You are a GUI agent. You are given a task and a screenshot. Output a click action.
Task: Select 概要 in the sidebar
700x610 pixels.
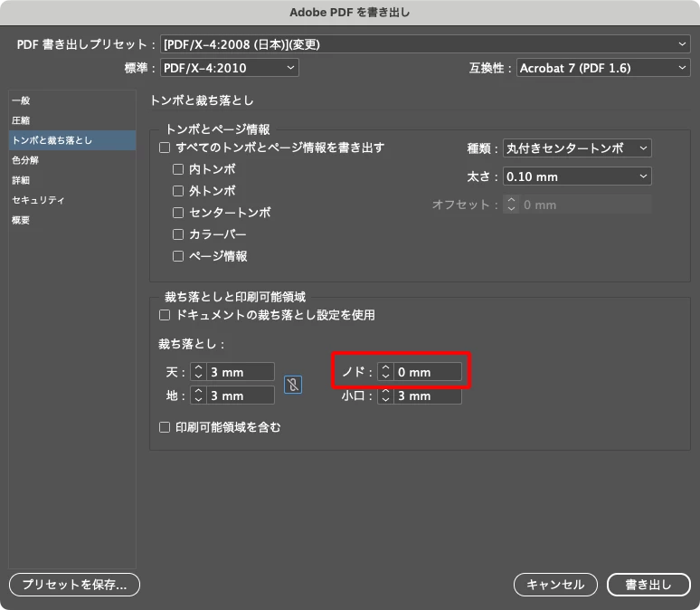72,220
